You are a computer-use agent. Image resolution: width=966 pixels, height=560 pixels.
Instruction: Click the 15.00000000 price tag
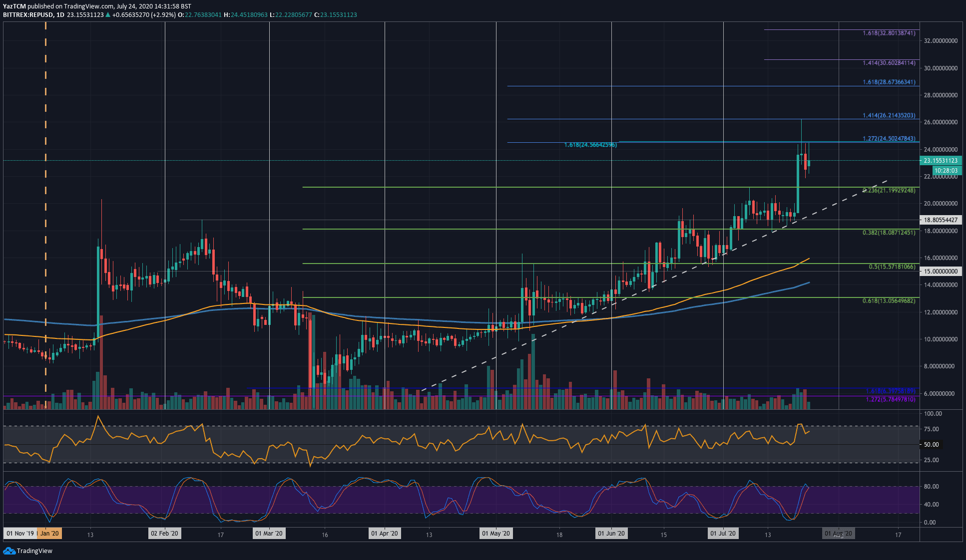pos(941,271)
